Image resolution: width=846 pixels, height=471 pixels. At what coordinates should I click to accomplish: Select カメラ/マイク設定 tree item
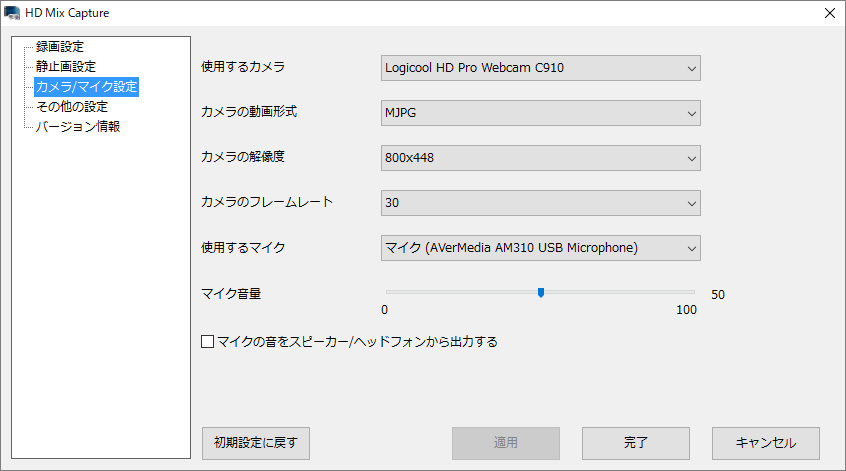click(x=86, y=87)
